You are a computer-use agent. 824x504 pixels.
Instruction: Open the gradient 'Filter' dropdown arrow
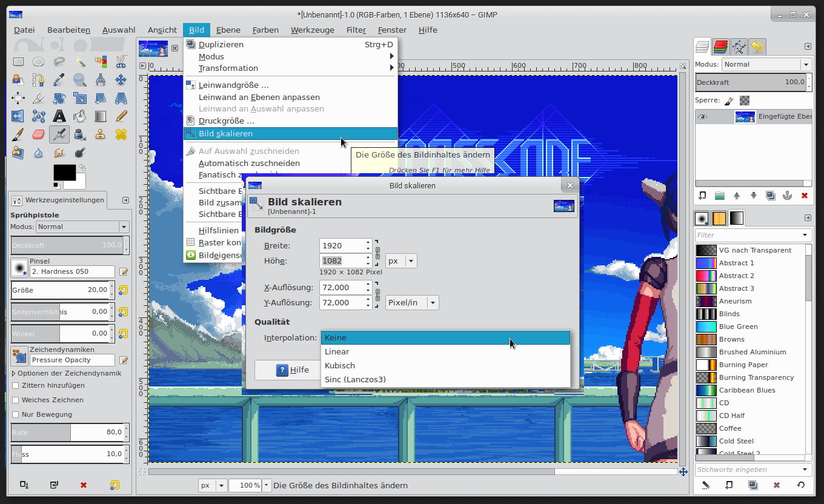click(x=805, y=235)
